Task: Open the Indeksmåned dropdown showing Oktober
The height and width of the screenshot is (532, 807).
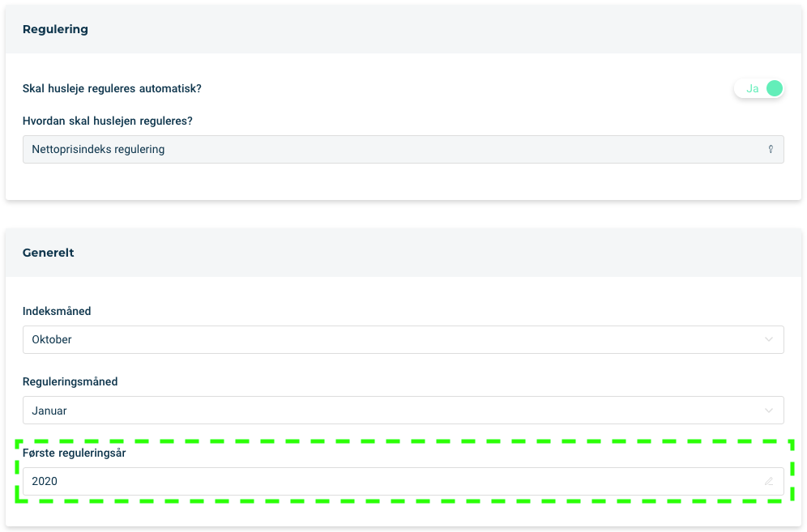Action: pyautogui.click(x=403, y=339)
